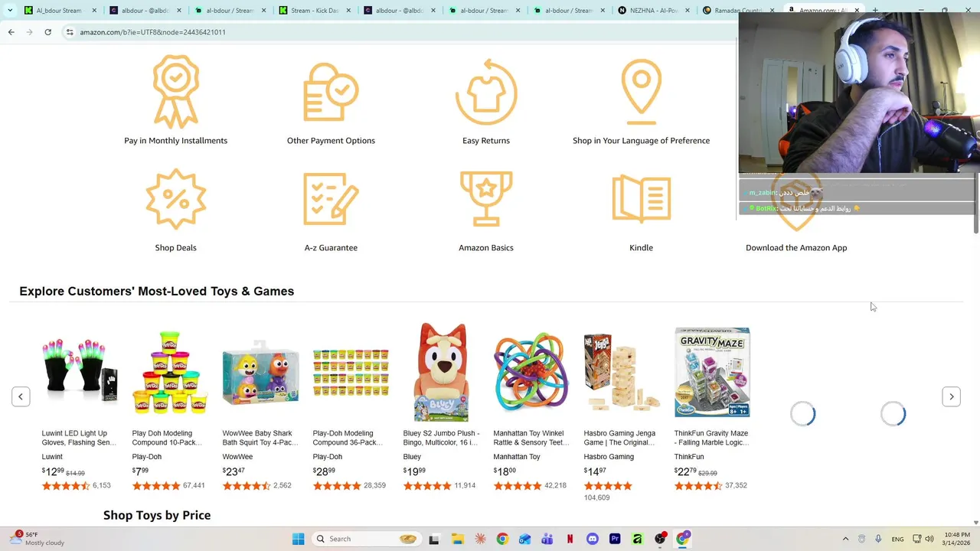The width and height of the screenshot is (980, 551).
Task: Open Hasbro Gaming Jenga Game title link
Action: tap(620, 438)
